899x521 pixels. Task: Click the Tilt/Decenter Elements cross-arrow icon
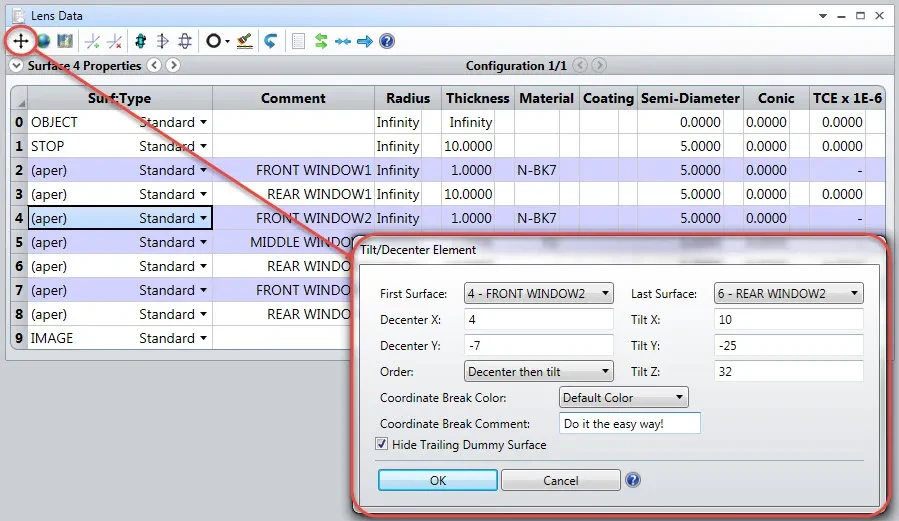click(21, 41)
